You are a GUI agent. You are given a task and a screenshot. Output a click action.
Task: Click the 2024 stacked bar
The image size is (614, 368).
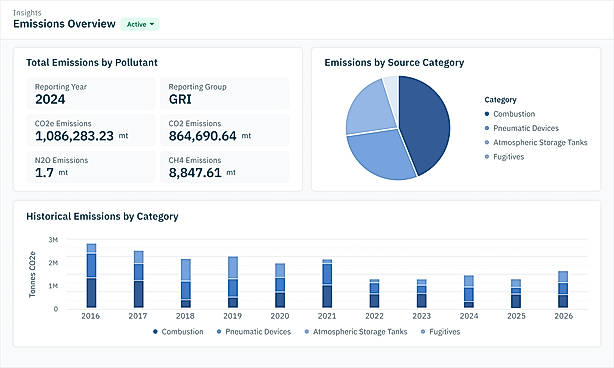469,292
